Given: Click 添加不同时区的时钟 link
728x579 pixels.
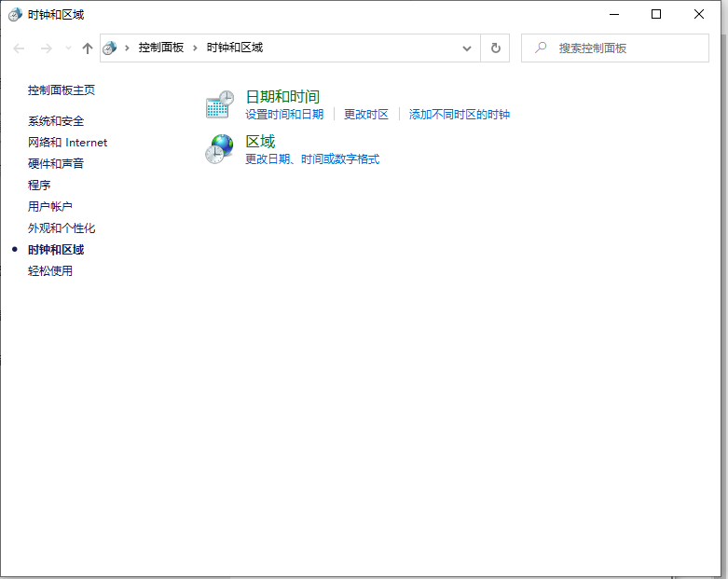Looking at the screenshot, I should [460, 115].
